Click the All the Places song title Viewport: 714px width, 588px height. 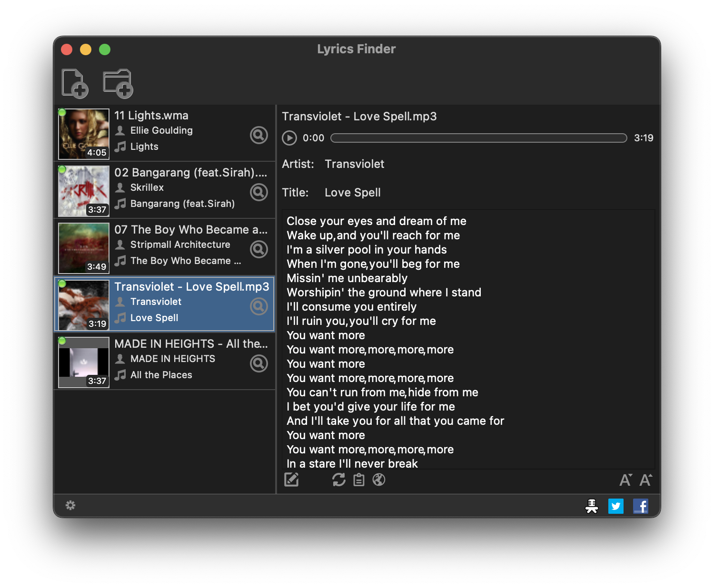coord(161,375)
